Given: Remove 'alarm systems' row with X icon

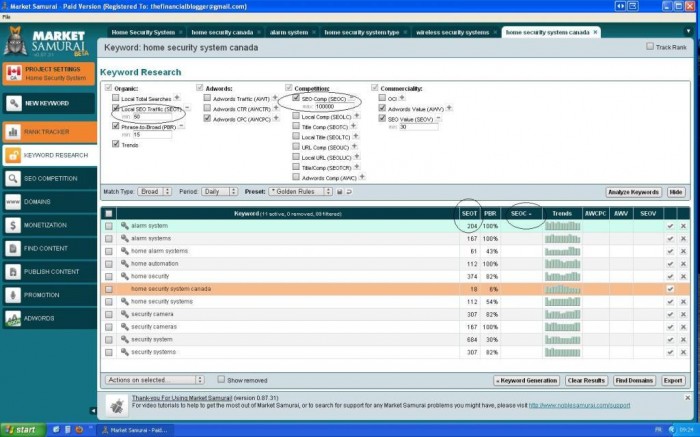Looking at the screenshot, I should point(683,239).
